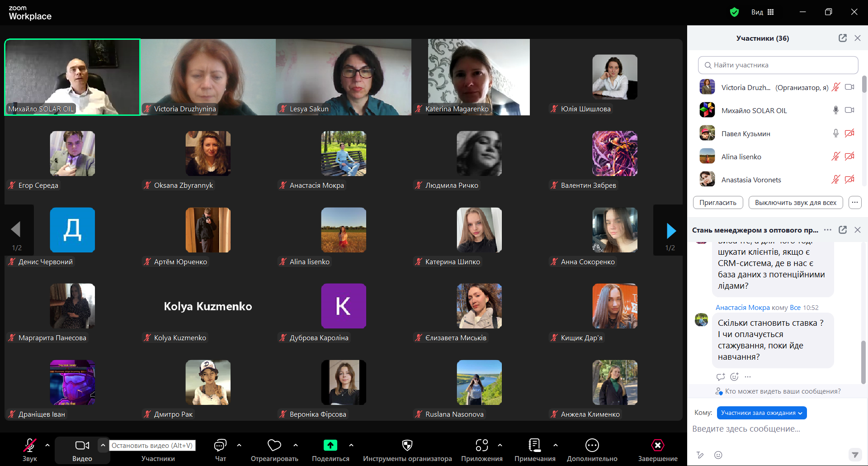868x466 pixels.
Task: Toggle microphone for Victoria Druzh... in participants list
Action: (x=836, y=87)
